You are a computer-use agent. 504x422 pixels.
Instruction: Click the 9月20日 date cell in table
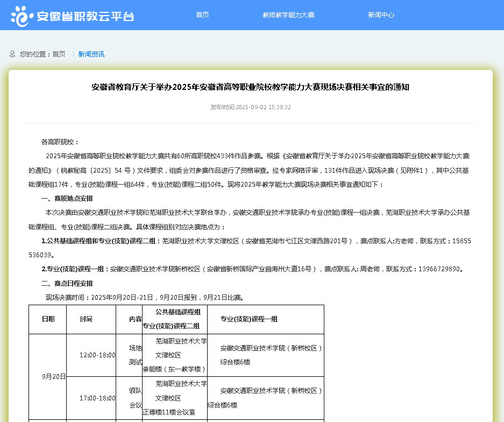(x=54, y=376)
